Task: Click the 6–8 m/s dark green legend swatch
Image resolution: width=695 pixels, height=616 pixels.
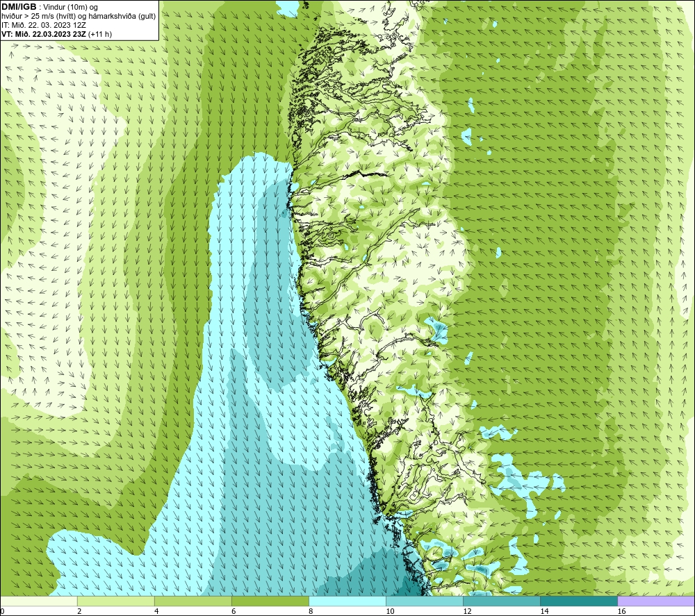Action: [x=270, y=601]
